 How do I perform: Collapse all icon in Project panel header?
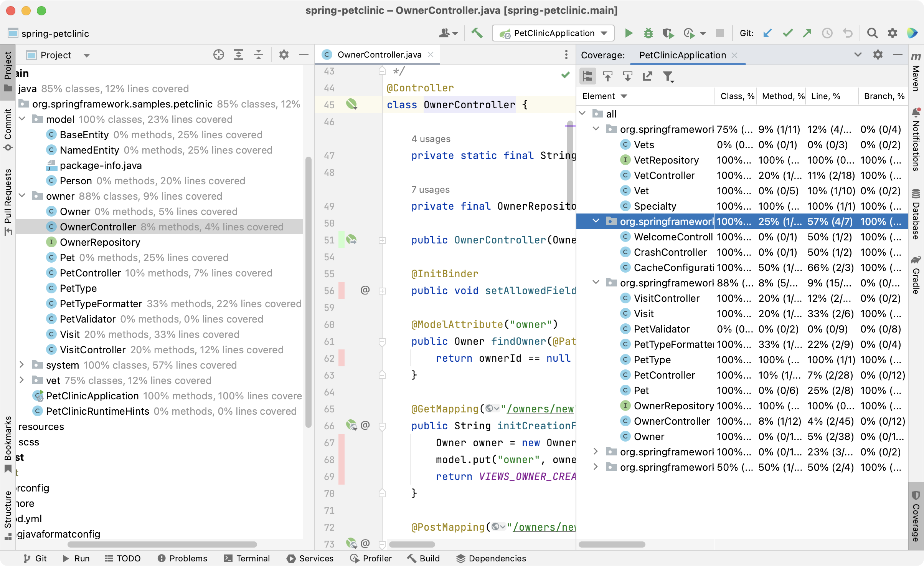pos(259,55)
